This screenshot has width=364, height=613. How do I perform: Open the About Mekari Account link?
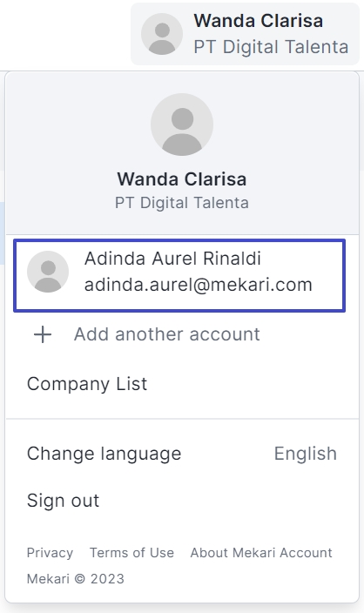tap(261, 553)
